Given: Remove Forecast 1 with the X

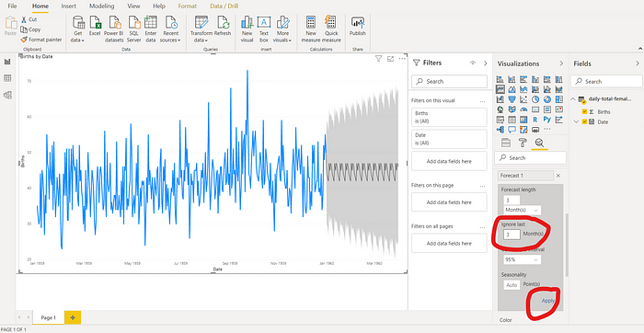Looking at the screenshot, I should (x=558, y=176).
